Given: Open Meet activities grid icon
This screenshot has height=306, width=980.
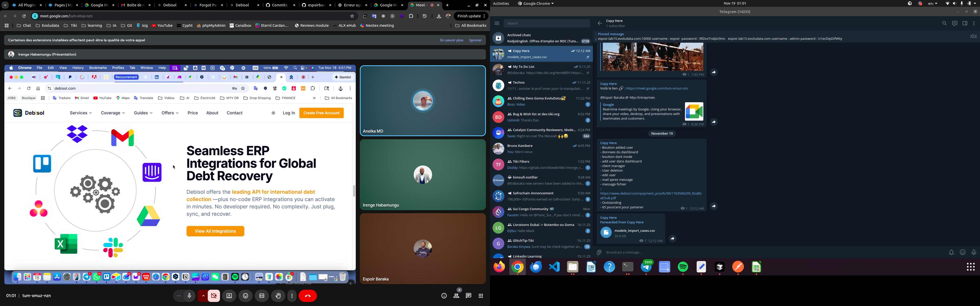Looking at the screenshot, I should [x=481, y=296].
